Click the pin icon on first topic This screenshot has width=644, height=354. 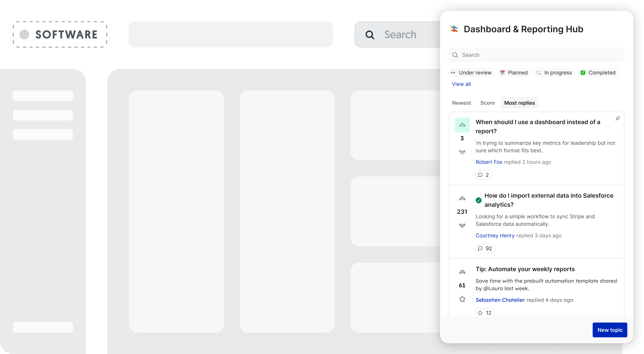click(x=618, y=118)
